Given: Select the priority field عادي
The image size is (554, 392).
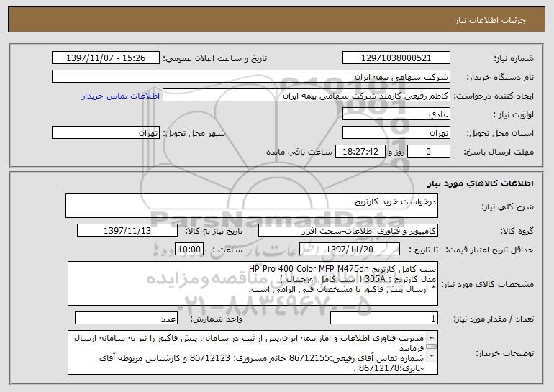Looking at the screenshot, I should coord(396,114).
